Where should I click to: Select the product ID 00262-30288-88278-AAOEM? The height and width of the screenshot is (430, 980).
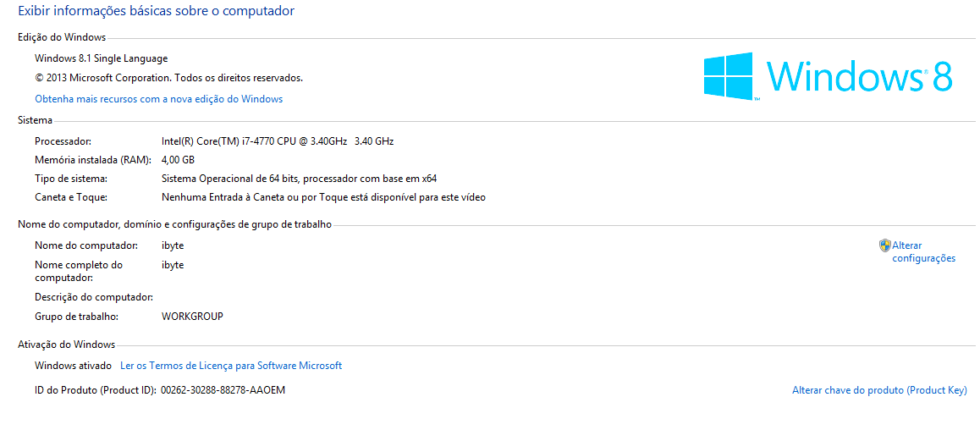pyautogui.click(x=223, y=390)
